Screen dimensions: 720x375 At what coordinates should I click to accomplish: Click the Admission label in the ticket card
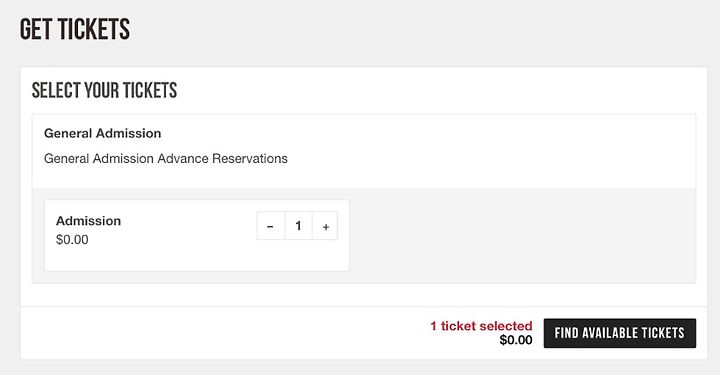(88, 221)
